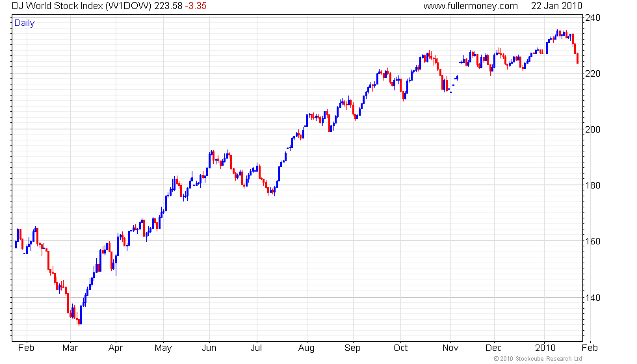Click the Nov x-axis label
This screenshot has width=637, height=364.
click(x=450, y=348)
